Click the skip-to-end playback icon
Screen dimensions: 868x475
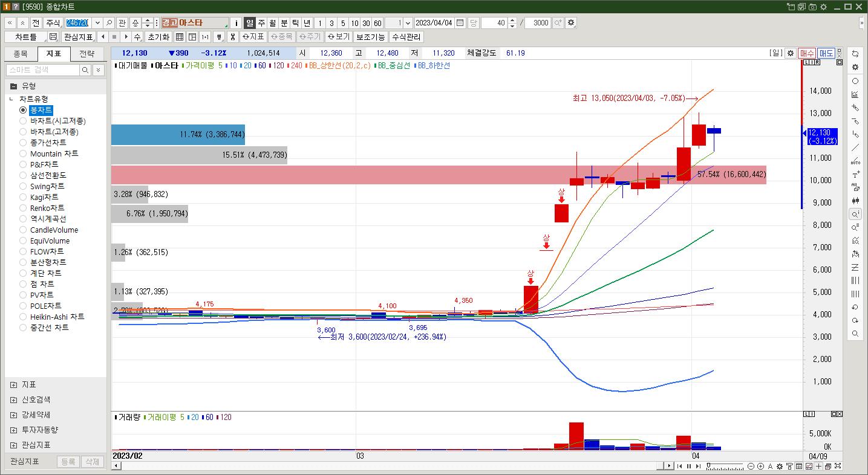699,466
